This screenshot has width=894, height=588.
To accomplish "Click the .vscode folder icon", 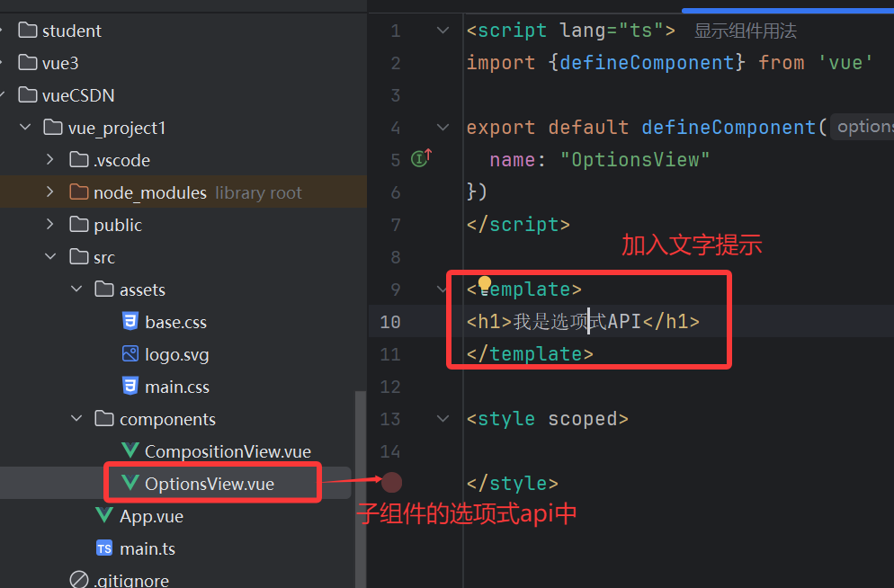I will [78, 159].
